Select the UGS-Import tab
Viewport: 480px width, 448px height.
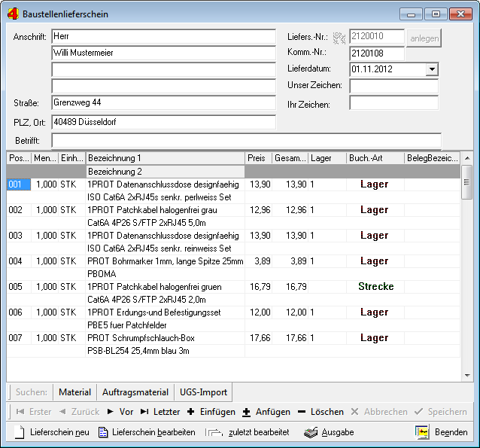tap(204, 392)
